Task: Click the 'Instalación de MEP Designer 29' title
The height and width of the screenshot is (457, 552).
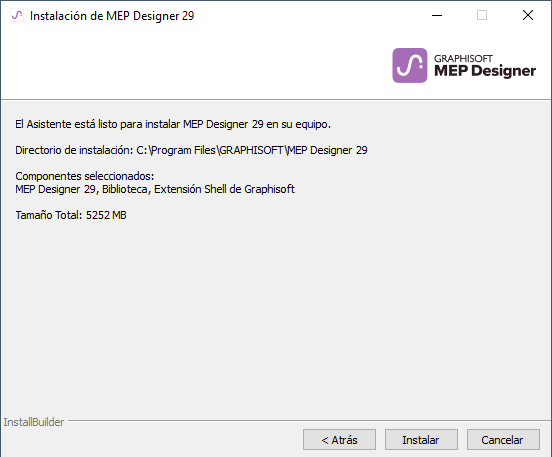Action: (x=112, y=16)
